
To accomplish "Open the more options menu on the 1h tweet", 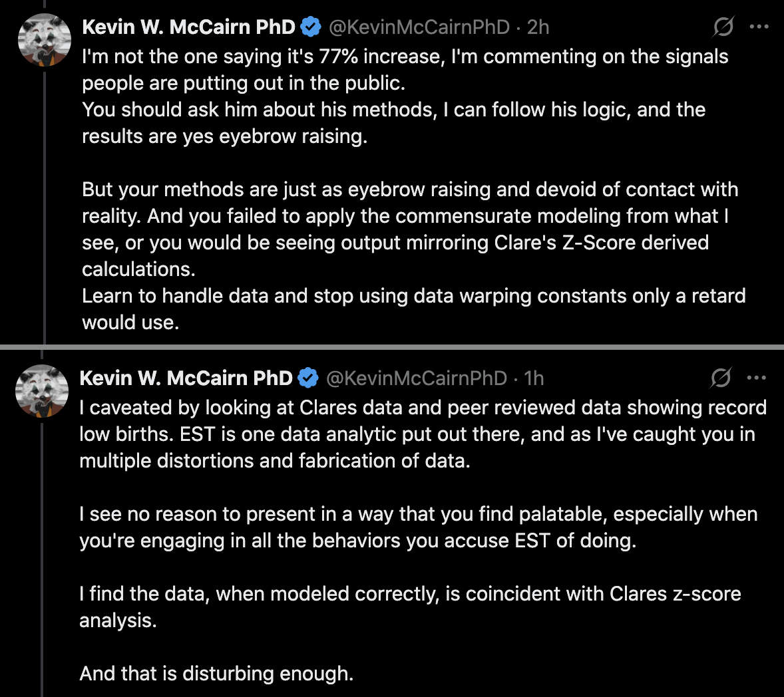I will (756, 378).
